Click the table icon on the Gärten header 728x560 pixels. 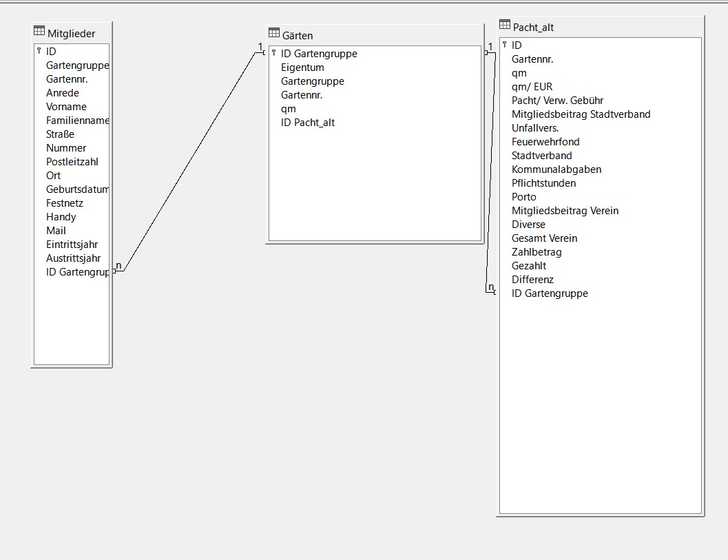(273, 32)
